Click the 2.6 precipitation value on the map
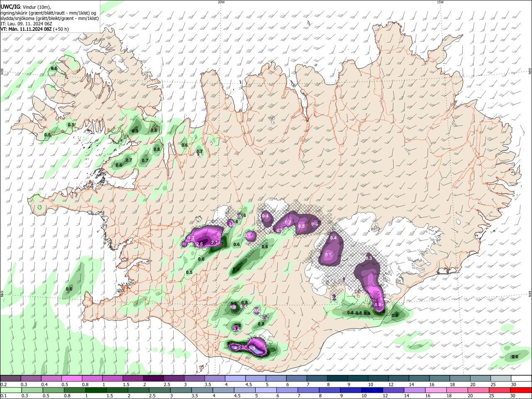 pyautogui.click(x=200, y=244)
